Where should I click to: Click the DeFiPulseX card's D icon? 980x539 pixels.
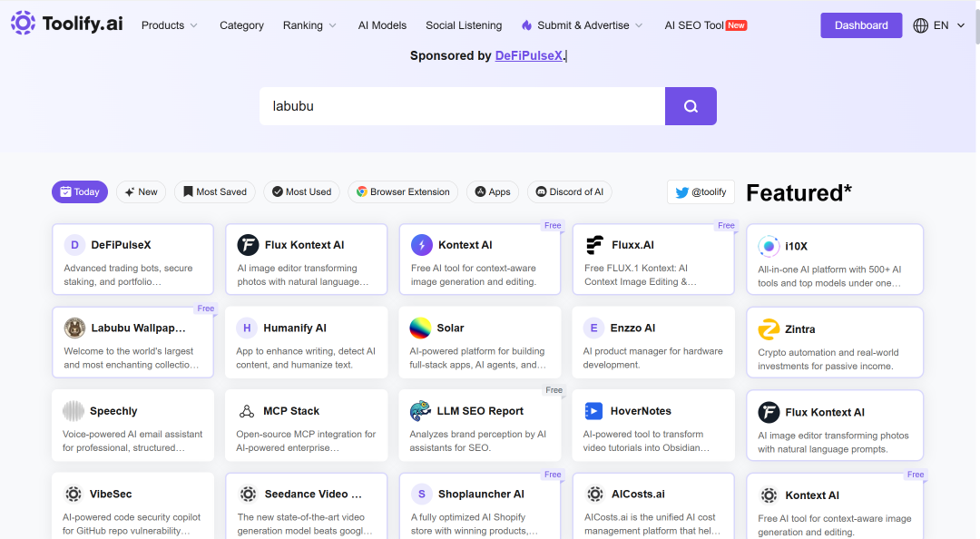(x=74, y=244)
